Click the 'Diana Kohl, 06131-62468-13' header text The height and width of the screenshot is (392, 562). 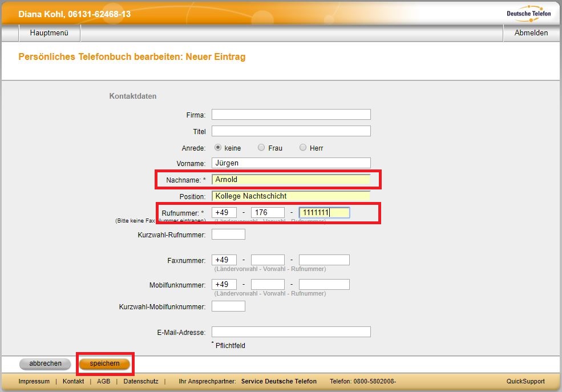75,14
